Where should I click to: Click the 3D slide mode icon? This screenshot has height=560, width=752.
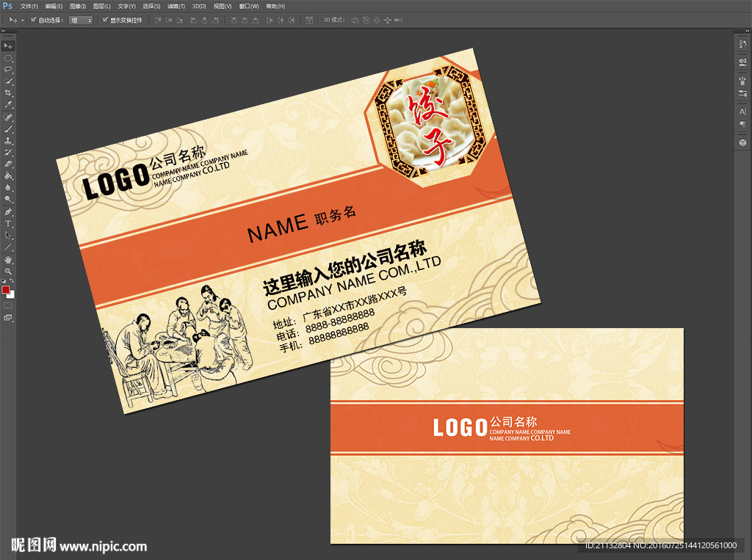tap(388, 20)
